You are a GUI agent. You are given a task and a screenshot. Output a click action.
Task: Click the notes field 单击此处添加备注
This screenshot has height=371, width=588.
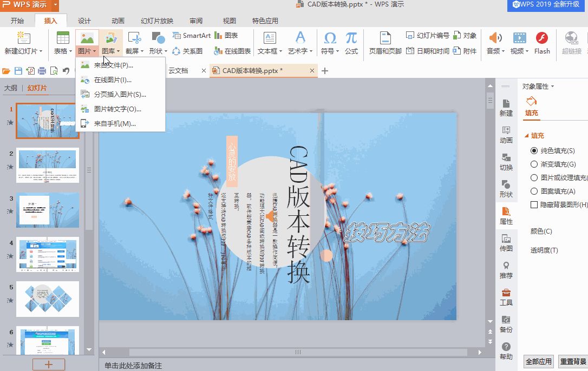tap(134, 366)
